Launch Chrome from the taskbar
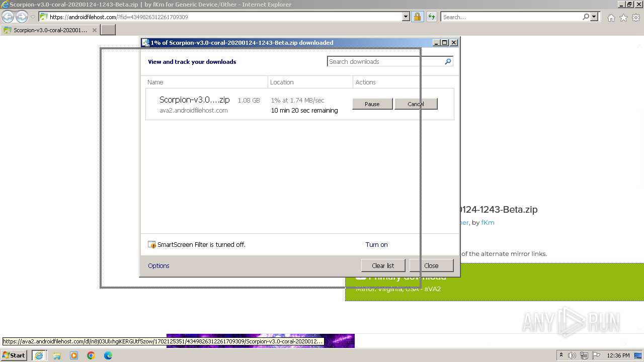The height and width of the screenshot is (362, 644). [x=91, y=355]
